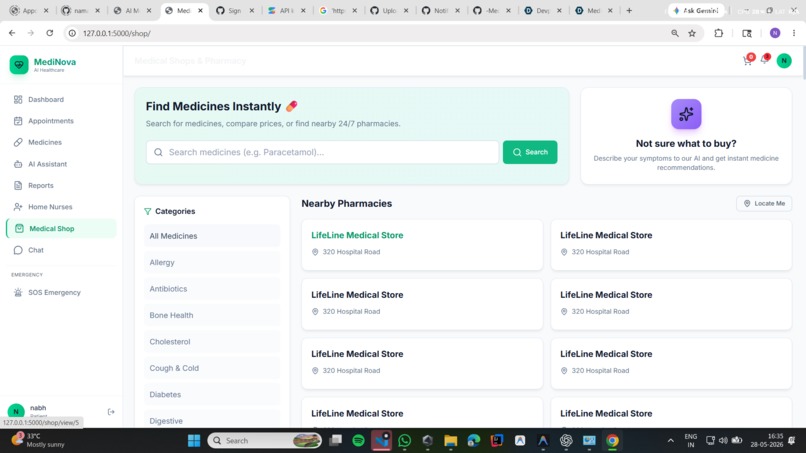Open the green N profile avatar in header
Image resolution: width=806 pixels, height=453 pixels.
coord(784,61)
